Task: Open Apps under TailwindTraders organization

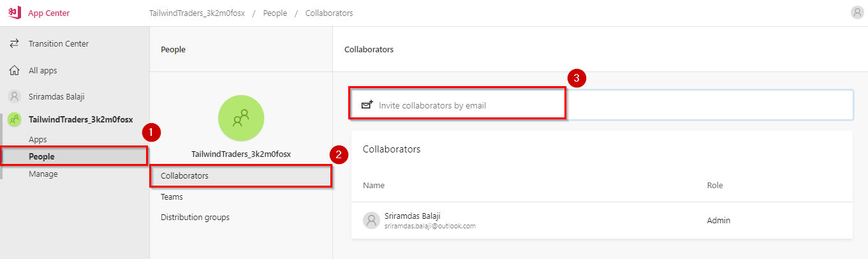Action: [38, 140]
